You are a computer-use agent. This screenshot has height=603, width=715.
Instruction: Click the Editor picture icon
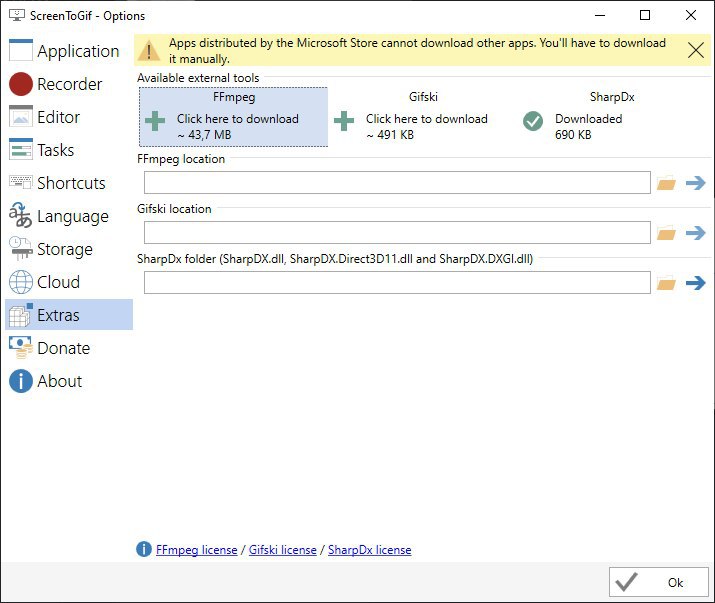coord(21,116)
